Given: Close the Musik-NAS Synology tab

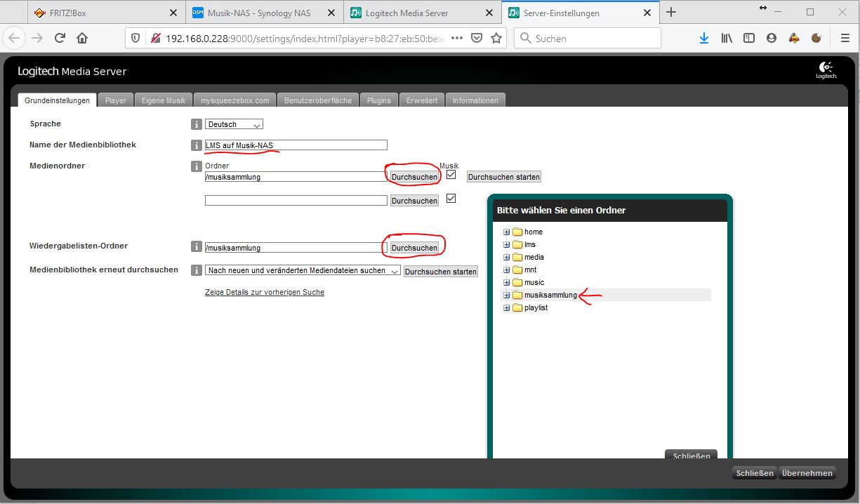Looking at the screenshot, I should pos(331,13).
